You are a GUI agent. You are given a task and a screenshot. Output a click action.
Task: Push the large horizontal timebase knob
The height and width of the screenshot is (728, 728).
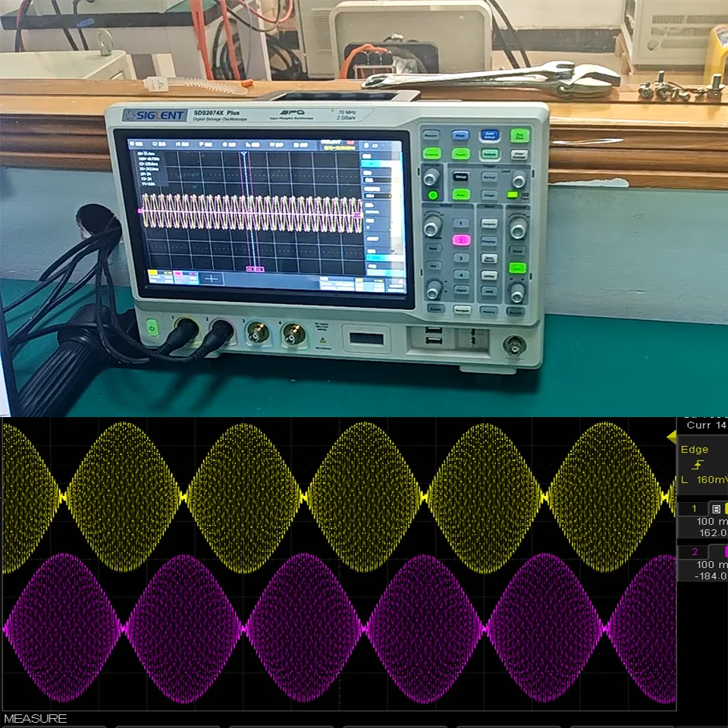click(x=518, y=228)
